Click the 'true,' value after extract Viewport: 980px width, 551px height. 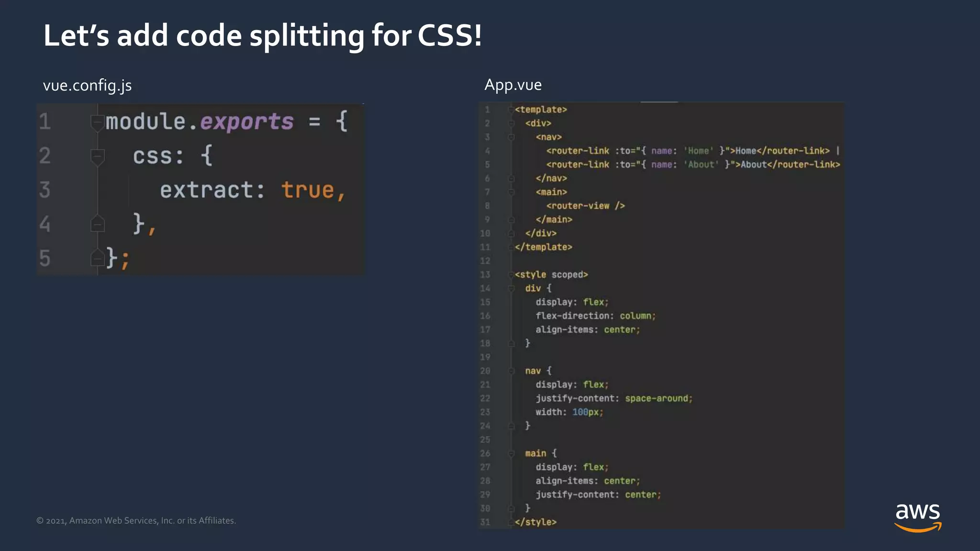coord(313,190)
